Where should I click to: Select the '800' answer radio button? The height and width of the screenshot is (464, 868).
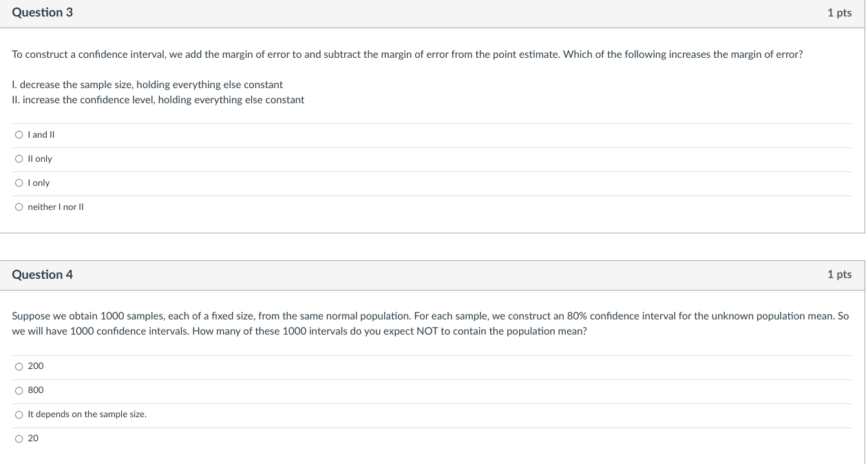19,390
